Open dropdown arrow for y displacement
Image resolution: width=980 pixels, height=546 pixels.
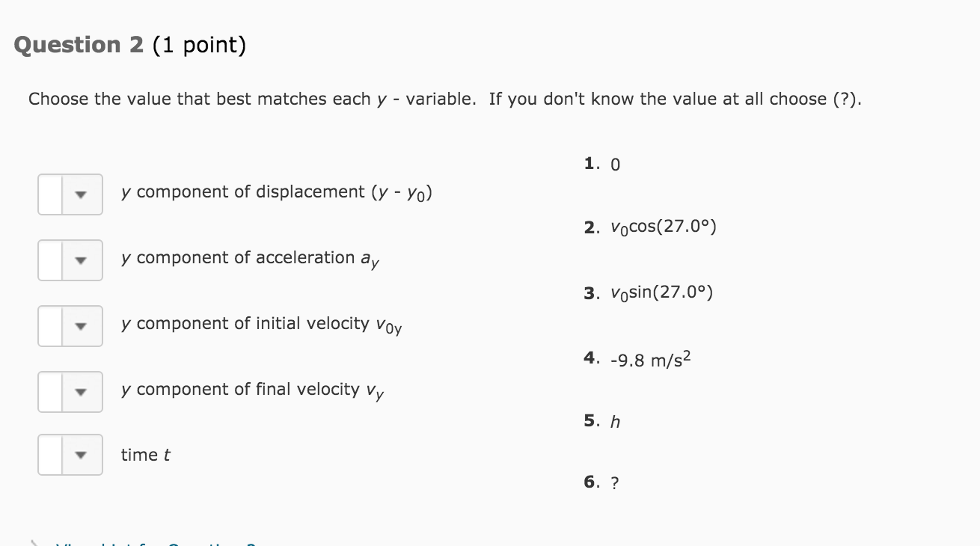(82, 194)
